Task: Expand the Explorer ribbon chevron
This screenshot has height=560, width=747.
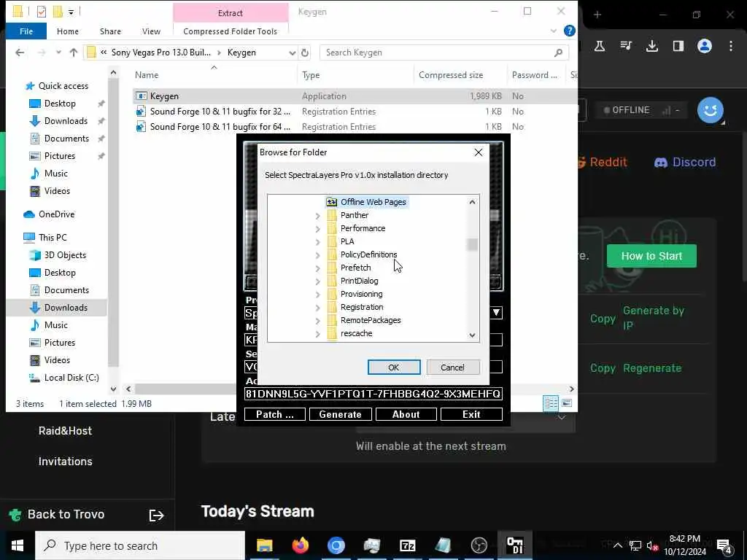Action: pos(553,31)
